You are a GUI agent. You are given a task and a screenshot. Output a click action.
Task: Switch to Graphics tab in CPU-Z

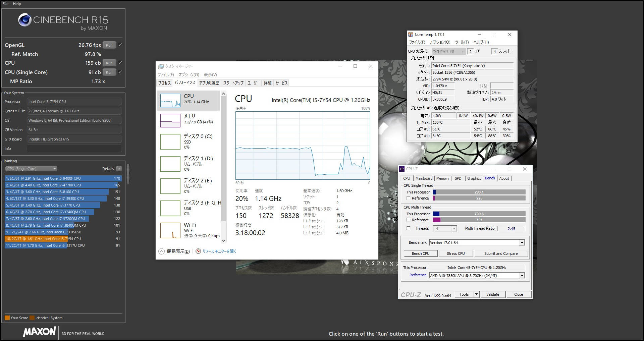[474, 178]
